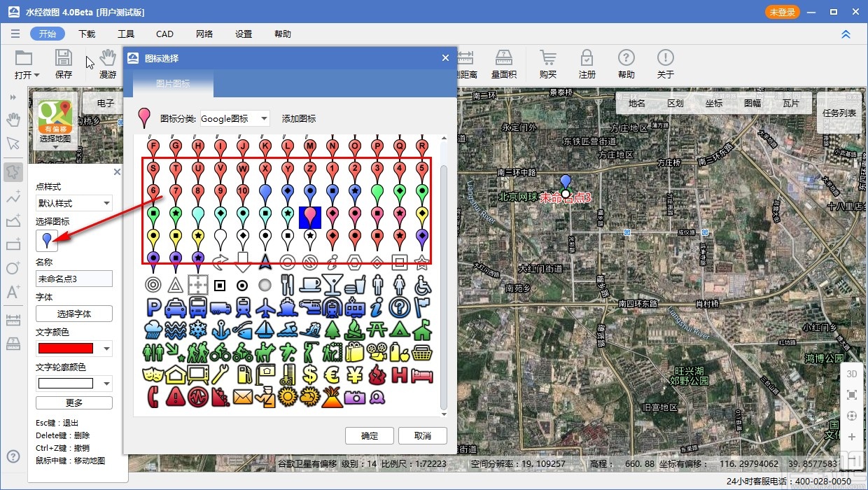Pick the orange envelope mail icon

click(x=243, y=397)
